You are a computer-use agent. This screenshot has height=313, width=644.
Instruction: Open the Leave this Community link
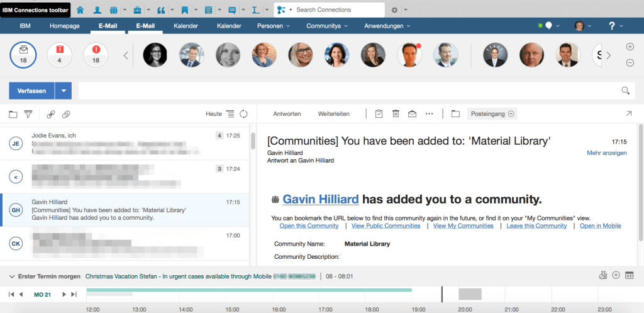tap(536, 225)
